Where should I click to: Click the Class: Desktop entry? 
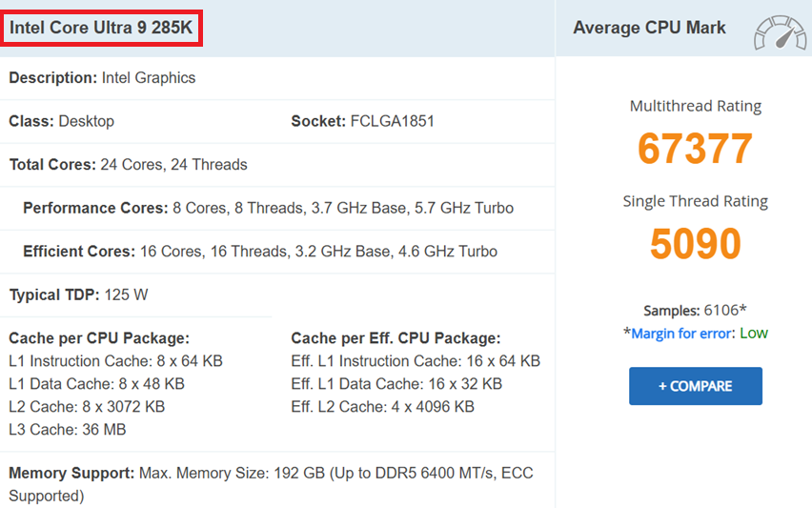(61, 121)
